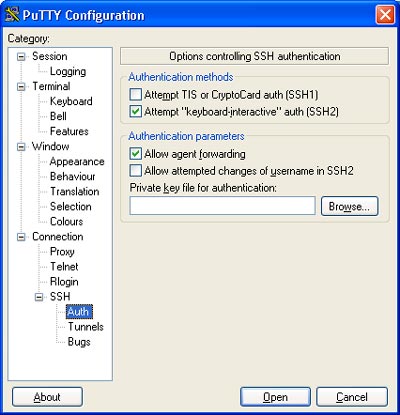
Task: Uncheck keyboard-interactive auth (SSH2) checkbox
Action: [x=136, y=111]
